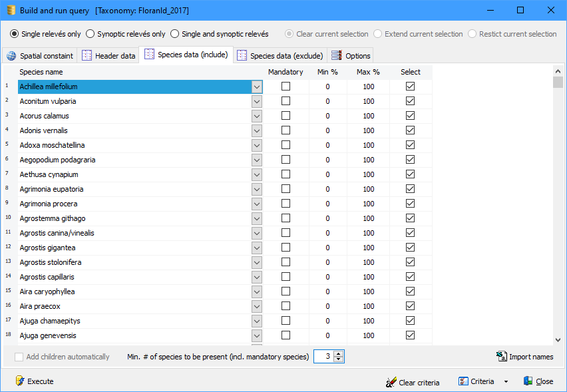Expand dropdown for Agrostis gigantea row
Screen dimensions: 567x392
point(257,248)
